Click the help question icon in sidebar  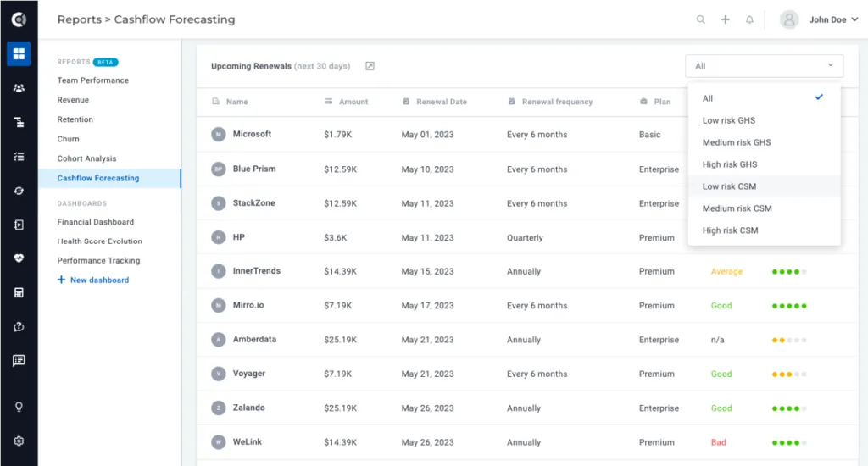19,326
